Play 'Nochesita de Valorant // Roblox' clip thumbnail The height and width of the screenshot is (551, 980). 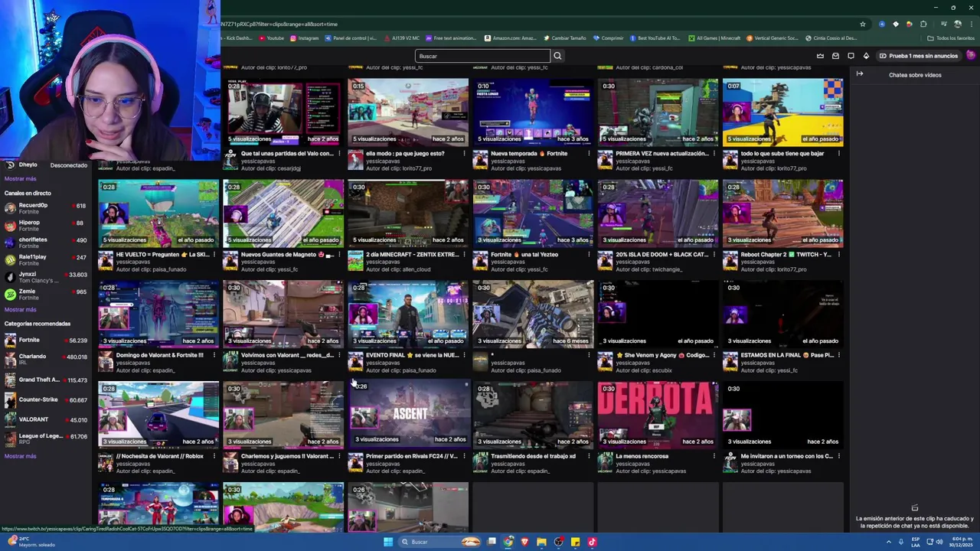158,415
